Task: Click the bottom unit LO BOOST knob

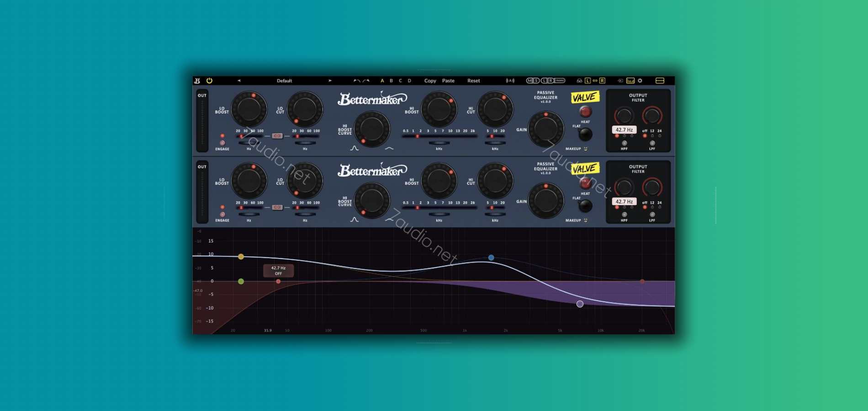Action: pyautogui.click(x=249, y=180)
